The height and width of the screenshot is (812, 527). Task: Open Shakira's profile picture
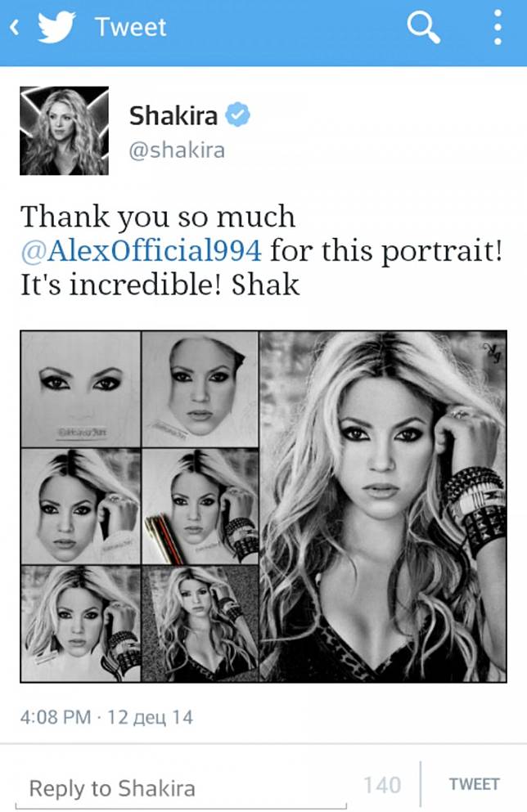65,131
